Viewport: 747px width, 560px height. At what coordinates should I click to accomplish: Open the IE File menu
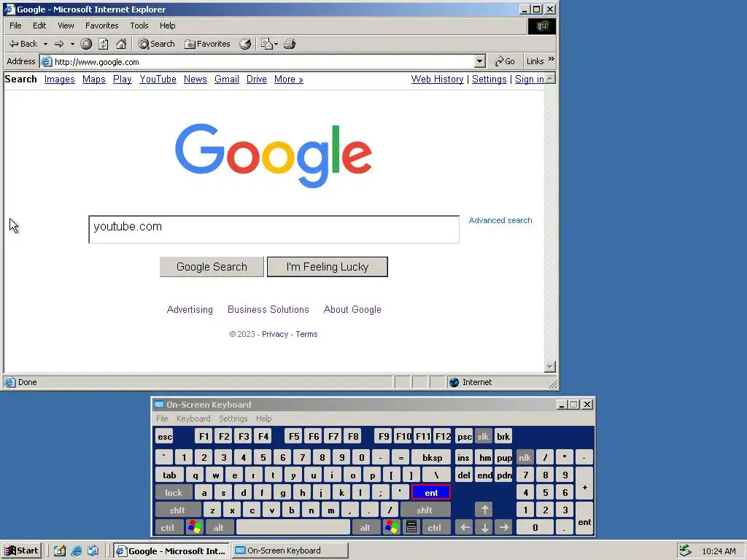click(15, 26)
